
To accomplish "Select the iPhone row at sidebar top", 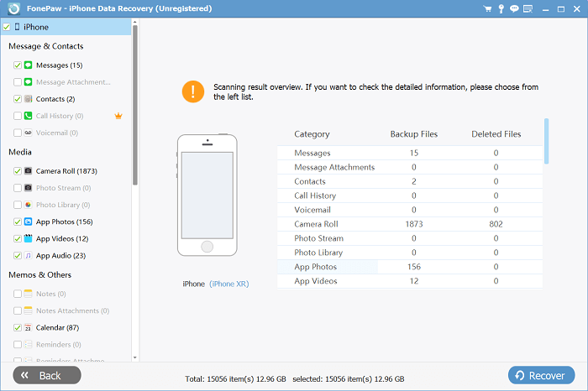I will 66,27.
